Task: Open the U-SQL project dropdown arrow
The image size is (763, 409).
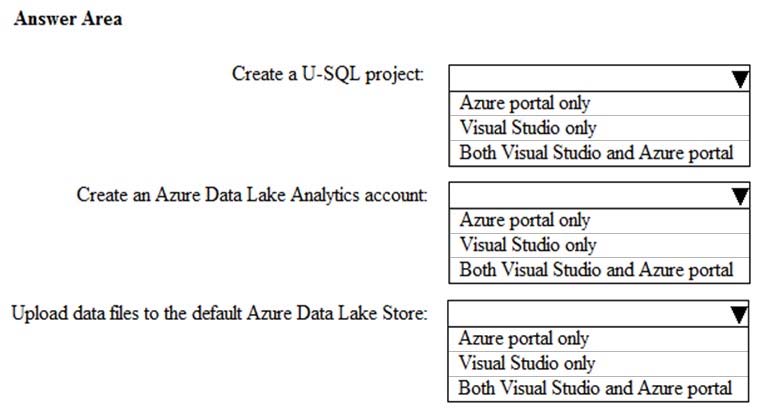Action: tap(740, 79)
